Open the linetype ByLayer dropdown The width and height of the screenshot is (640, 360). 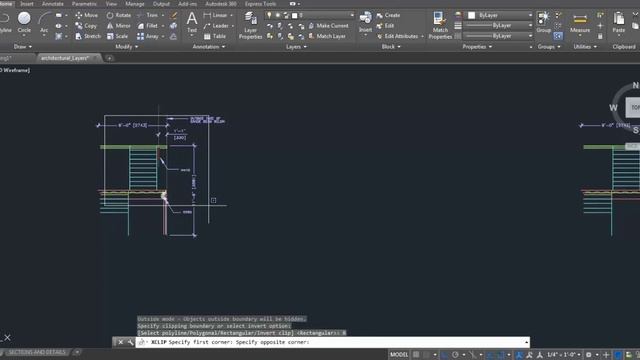[530, 36]
